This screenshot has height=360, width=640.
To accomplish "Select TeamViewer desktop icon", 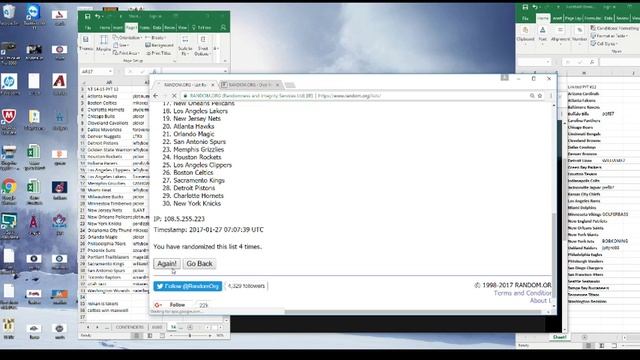I will (33, 16).
